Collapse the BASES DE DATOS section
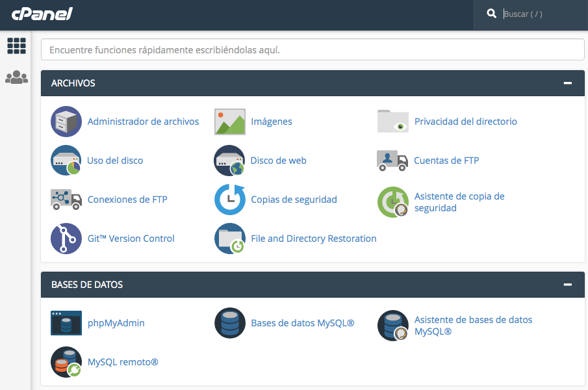Viewport: 588px width, 390px height. click(567, 285)
